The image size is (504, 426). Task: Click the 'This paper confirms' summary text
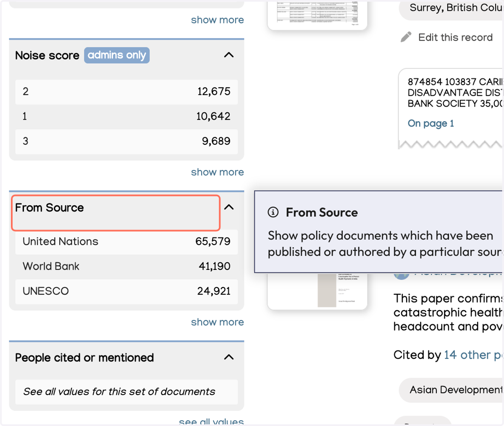(x=448, y=312)
